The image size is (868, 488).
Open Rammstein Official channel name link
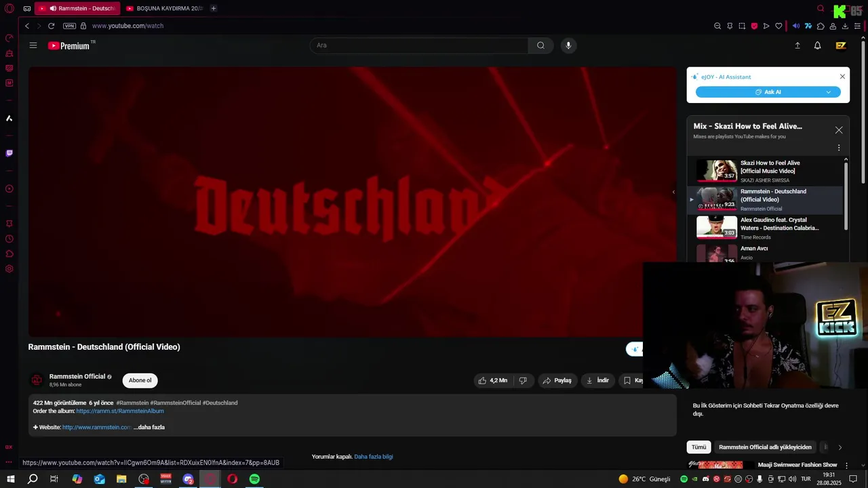[x=77, y=376]
